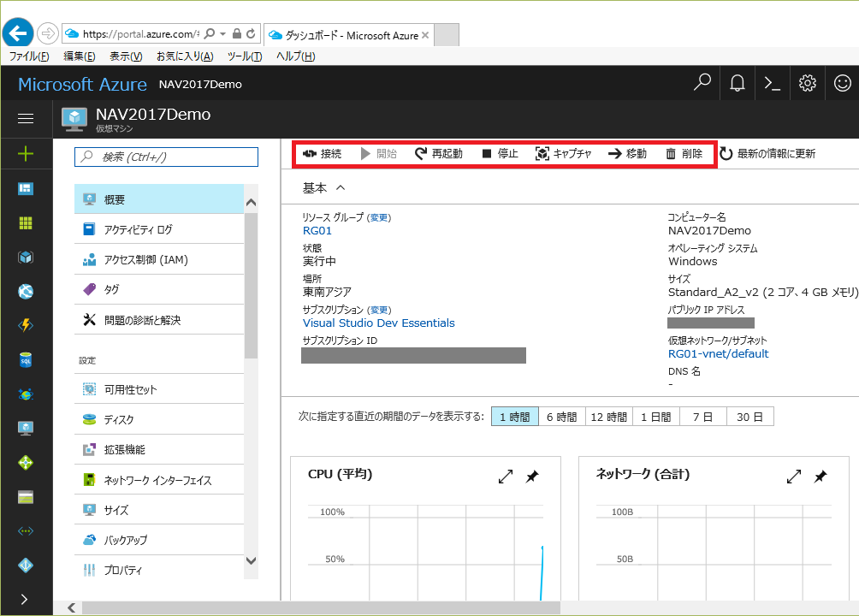Viewport: 859px width, 616px height.
Task: Click horizontal scrollbar left arrow
Action: pyautogui.click(x=71, y=607)
